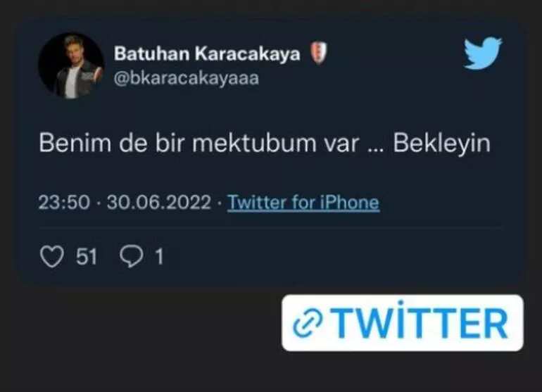This screenshot has width=542, height=392.
Task: Click the word Benim starting the tweet
Action: tap(75, 143)
